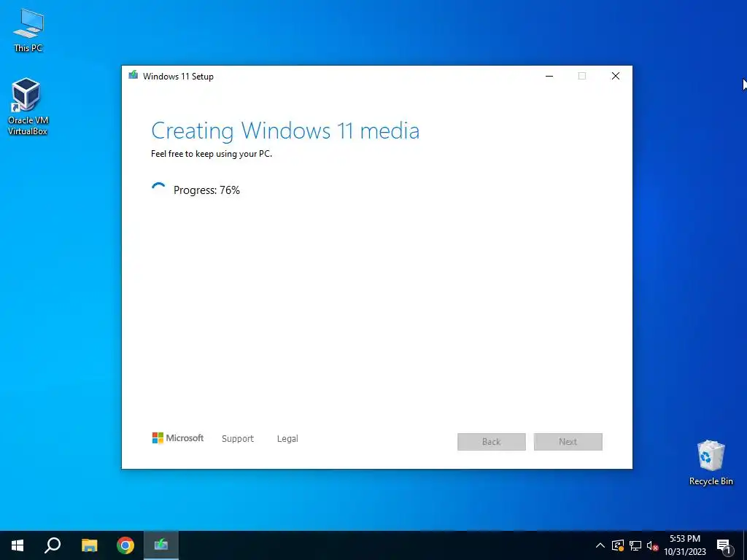Show hidden system tray icons
This screenshot has width=747, height=560.
[600, 545]
